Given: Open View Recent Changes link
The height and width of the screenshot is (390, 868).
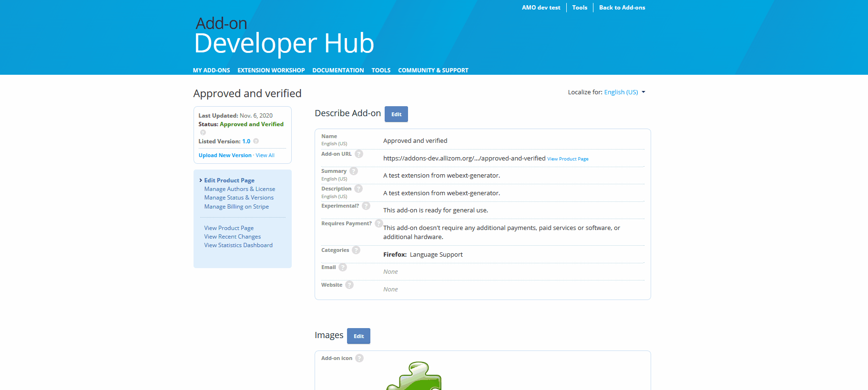Looking at the screenshot, I should 233,237.
